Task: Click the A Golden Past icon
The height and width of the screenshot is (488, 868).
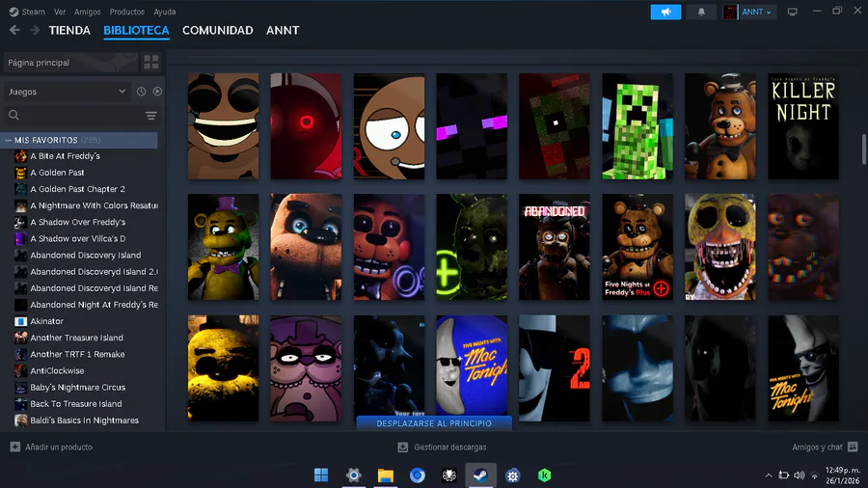Action: coord(20,173)
